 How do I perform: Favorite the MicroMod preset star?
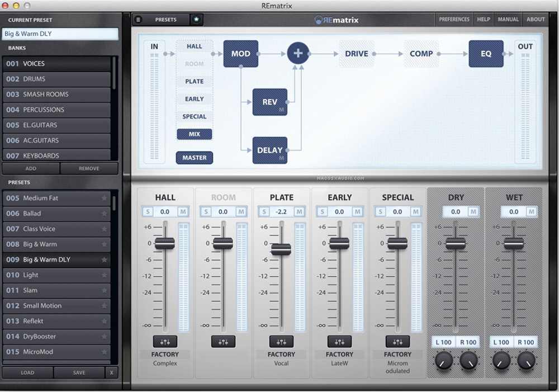click(104, 352)
